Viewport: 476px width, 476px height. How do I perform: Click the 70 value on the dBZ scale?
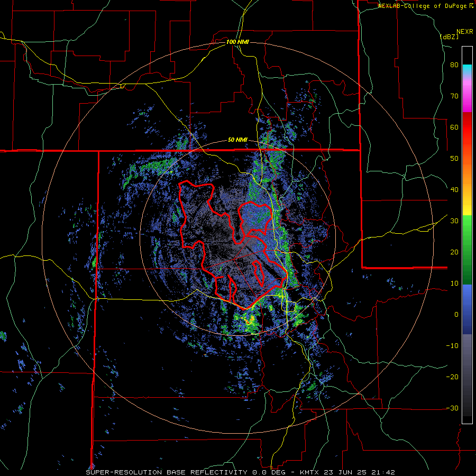(x=454, y=96)
